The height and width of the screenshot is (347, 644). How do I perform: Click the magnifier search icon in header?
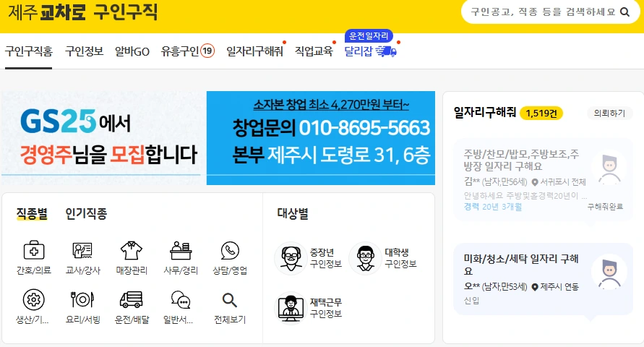pyautogui.click(x=624, y=12)
